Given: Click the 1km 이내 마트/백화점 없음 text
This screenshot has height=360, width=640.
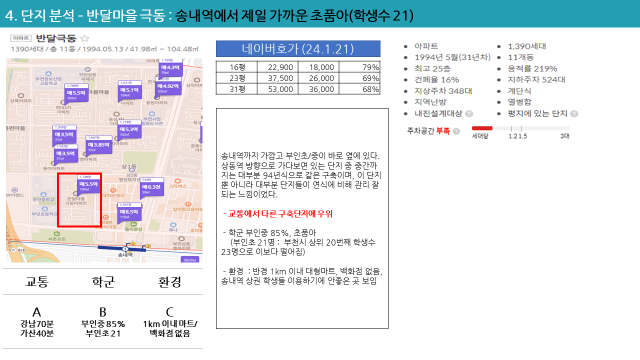Looking at the screenshot, I should [170, 329].
